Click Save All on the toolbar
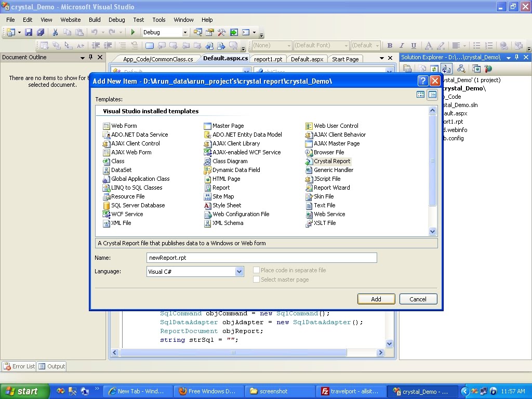 pyautogui.click(x=40, y=32)
